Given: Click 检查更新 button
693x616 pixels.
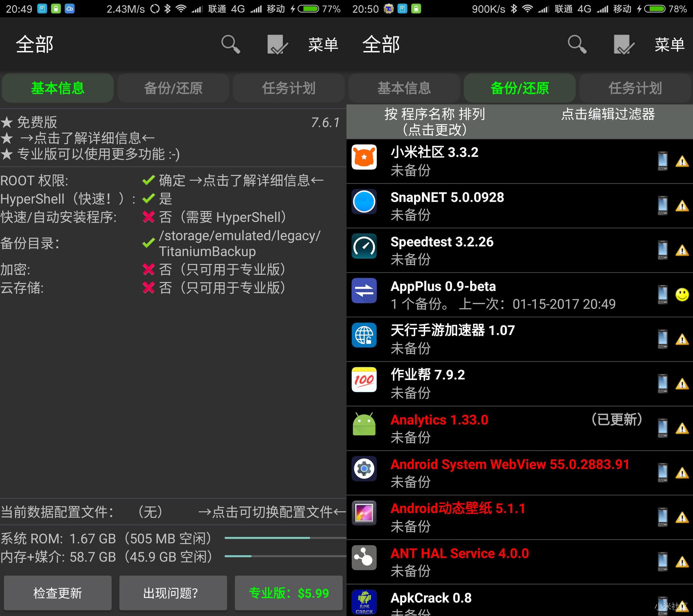Looking at the screenshot, I should pyautogui.click(x=57, y=593).
